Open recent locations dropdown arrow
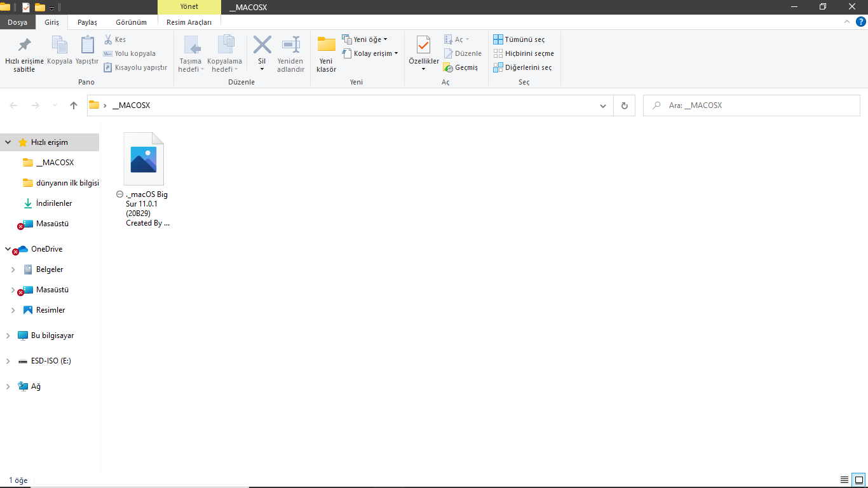The width and height of the screenshot is (868, 488). 55,105
